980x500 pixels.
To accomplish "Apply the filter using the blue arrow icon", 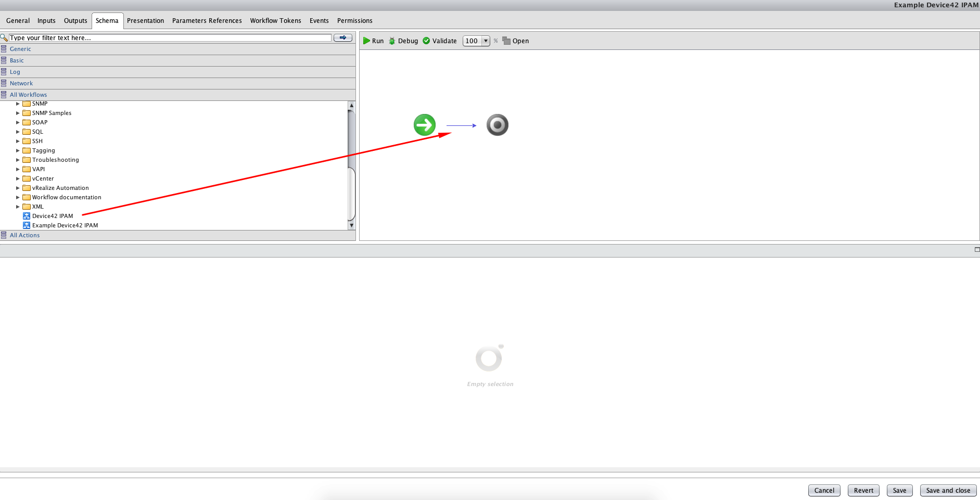I will click(342, 37).
